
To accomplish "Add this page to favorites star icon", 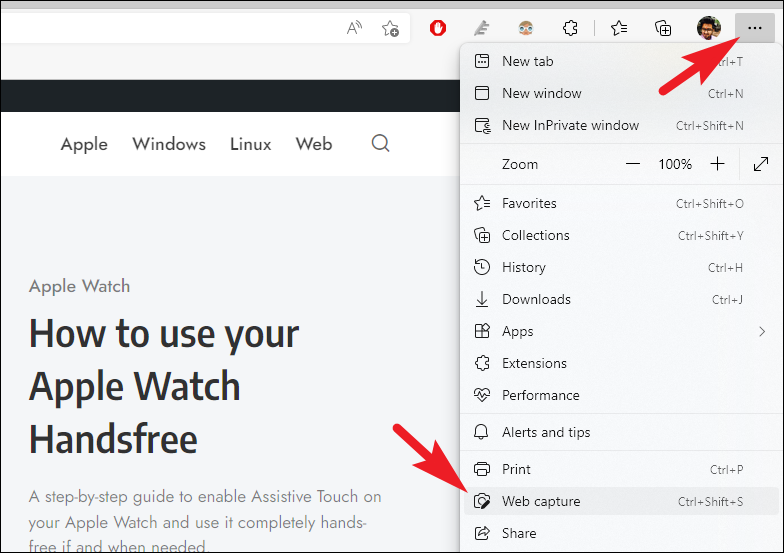I will pos(390,28).
